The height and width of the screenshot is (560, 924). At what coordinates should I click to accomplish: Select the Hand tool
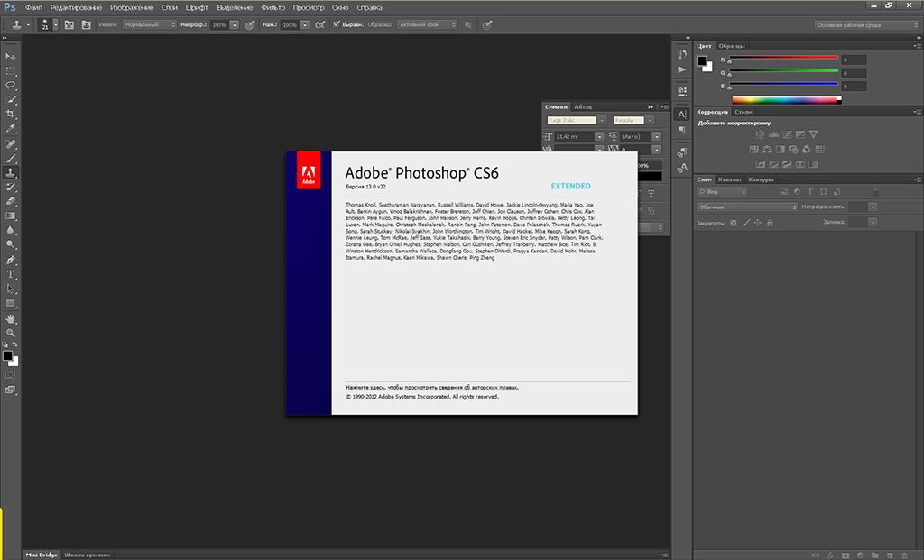pyautogui.click(x=11, y=318)
